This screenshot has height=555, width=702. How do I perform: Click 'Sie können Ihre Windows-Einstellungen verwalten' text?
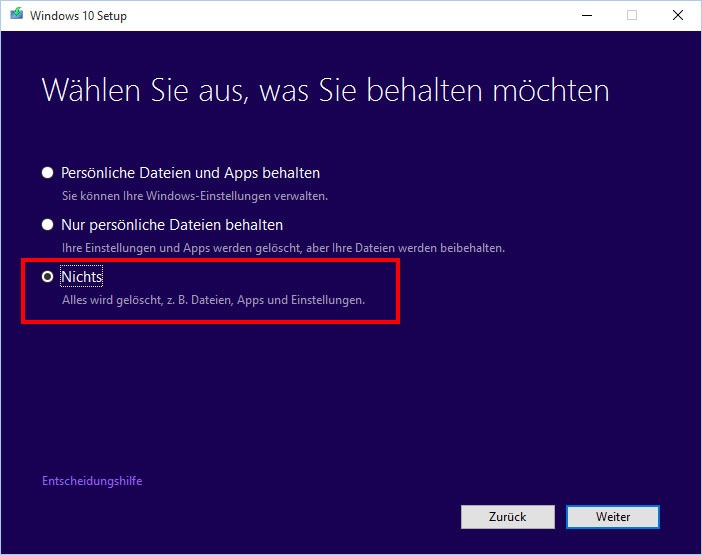click(x=195, y=196)
